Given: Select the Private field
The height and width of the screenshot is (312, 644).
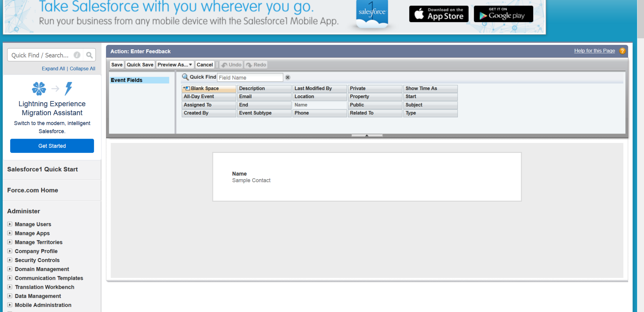Looking at the screenshot, I should click(375, 88).
